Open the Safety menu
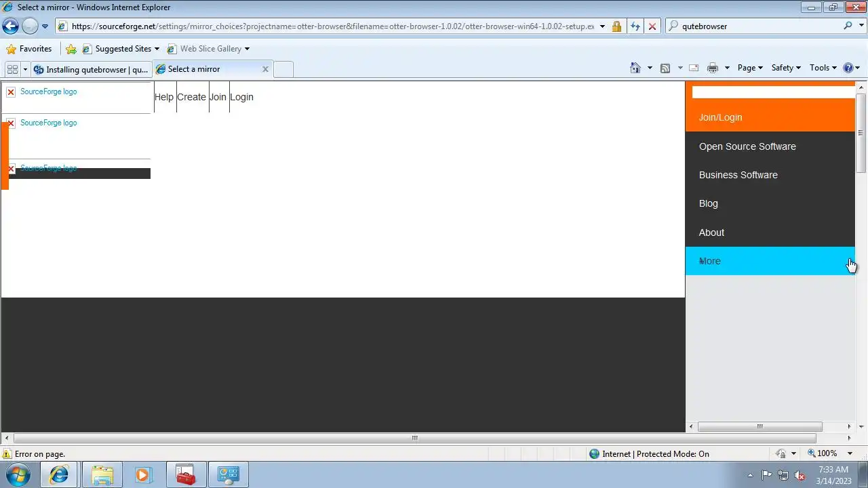The image size is (868, 488). pos(786,68)
